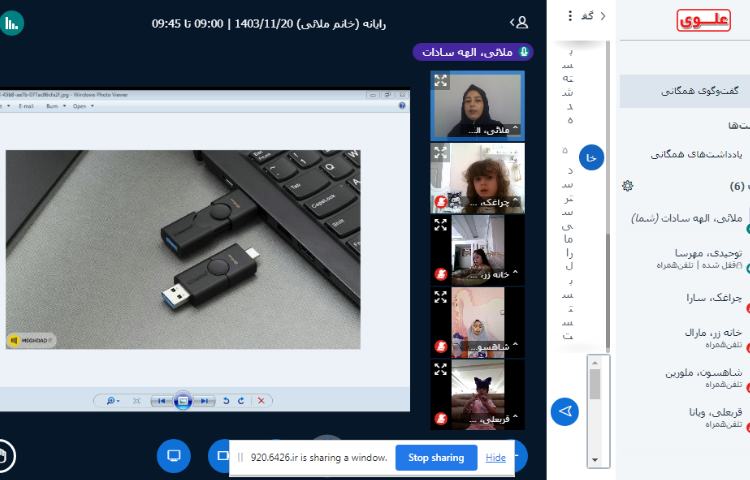Image resolution: width=750 pixels, height=480 pixels.
Task: Expand the first webcam to fullscreen
Action: tap(440, 80)
